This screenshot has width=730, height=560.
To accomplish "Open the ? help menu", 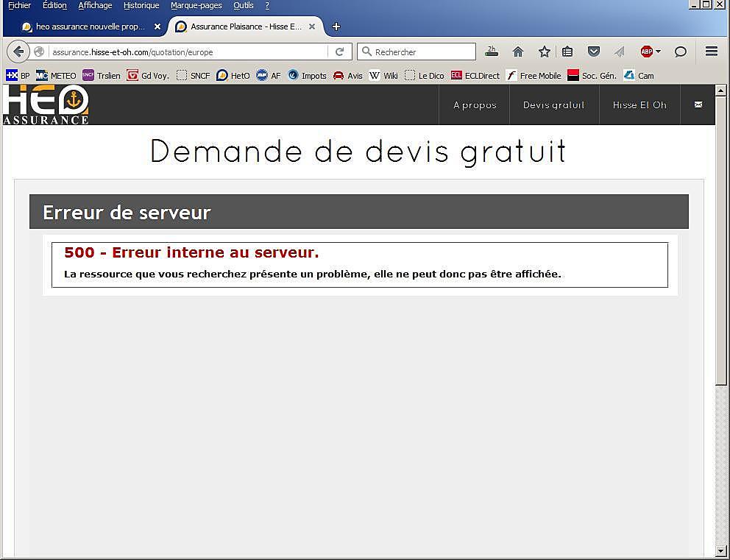I will [x=267, y=6].
